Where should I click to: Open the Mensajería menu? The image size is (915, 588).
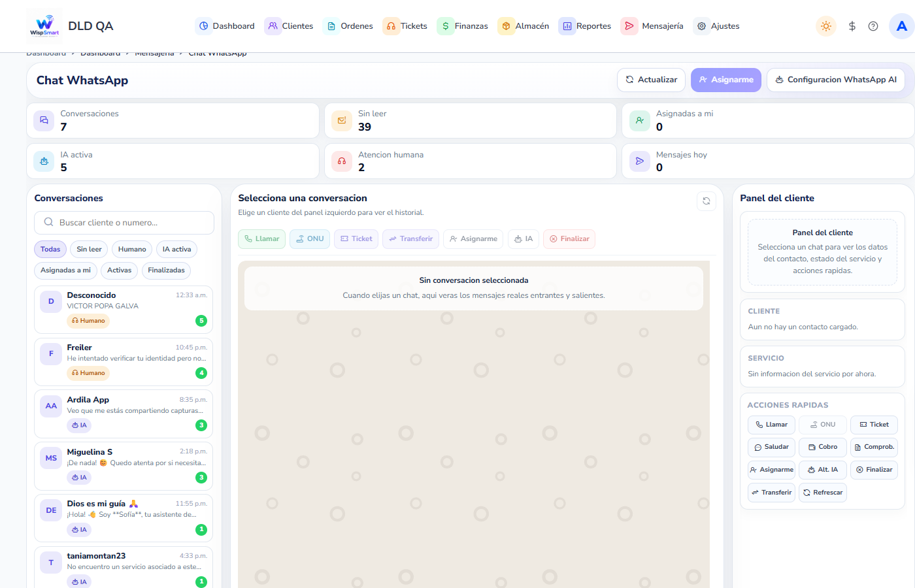(652, 26)
